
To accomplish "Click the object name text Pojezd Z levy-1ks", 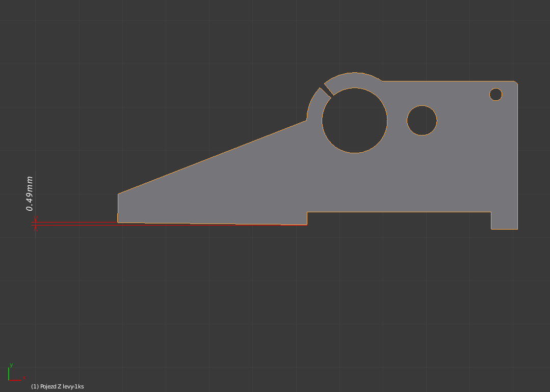I will coord(58,386).
